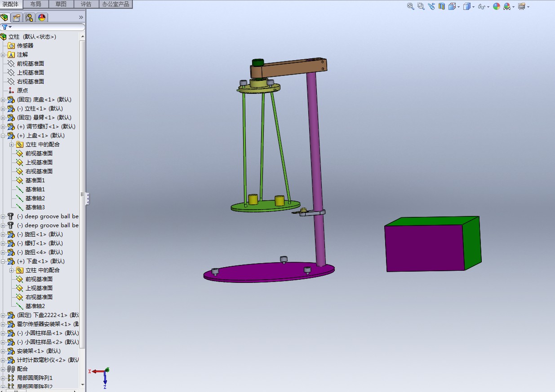The image size is (555, 392).
Task: Activate the Zoom to Area tool
Action: coord(421,6)
